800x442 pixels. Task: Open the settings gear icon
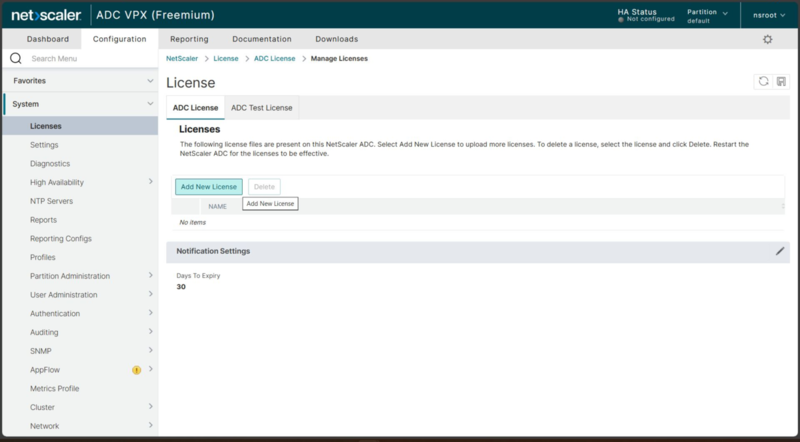(x=767, y=39)
